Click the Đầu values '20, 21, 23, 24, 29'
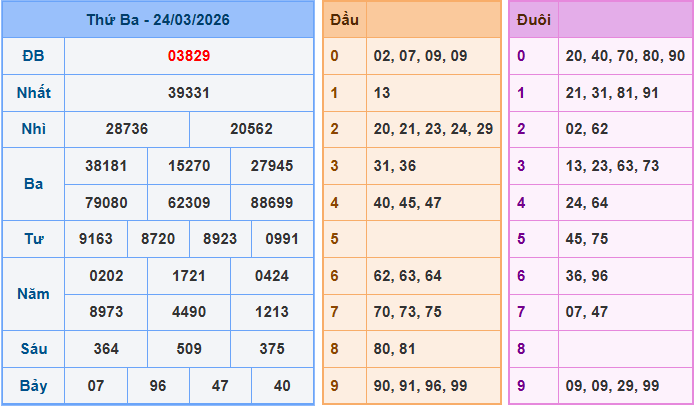 click(433, 129)
